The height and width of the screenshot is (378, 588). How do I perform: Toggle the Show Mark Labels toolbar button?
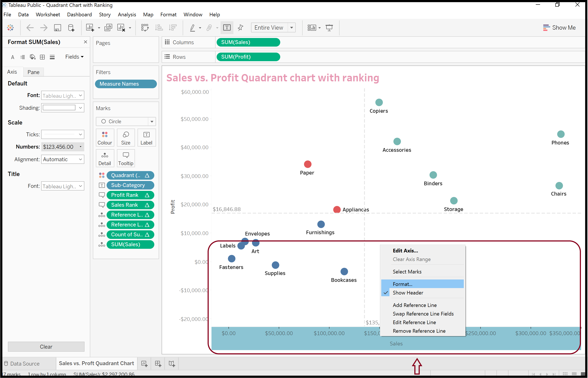point(227,28)
